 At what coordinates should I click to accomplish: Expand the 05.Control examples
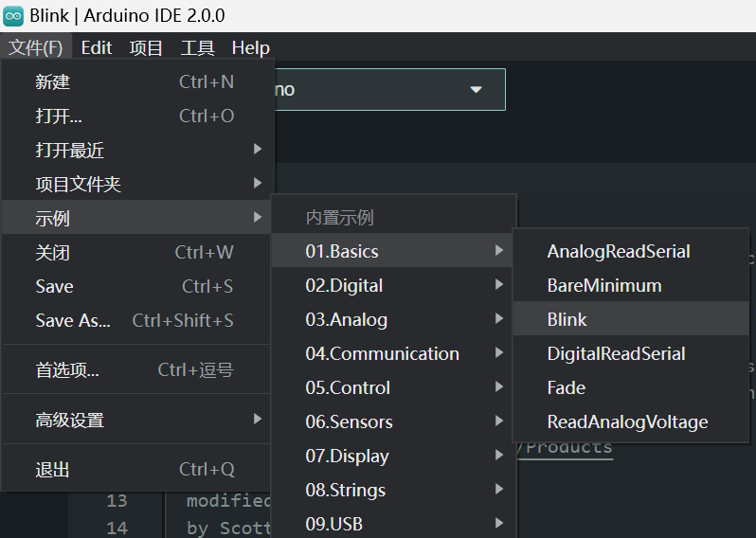[x=392, y=387]
